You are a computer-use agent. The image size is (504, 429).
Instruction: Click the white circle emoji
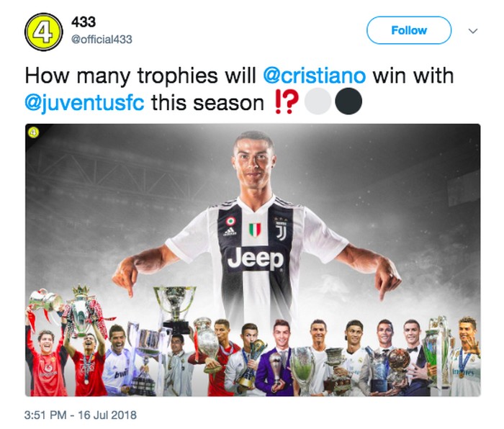tap(318, 101)
